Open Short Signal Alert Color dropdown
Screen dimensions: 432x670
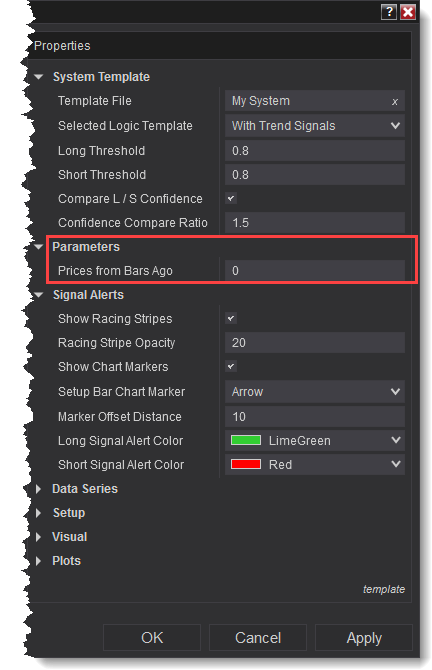point(315,464)
